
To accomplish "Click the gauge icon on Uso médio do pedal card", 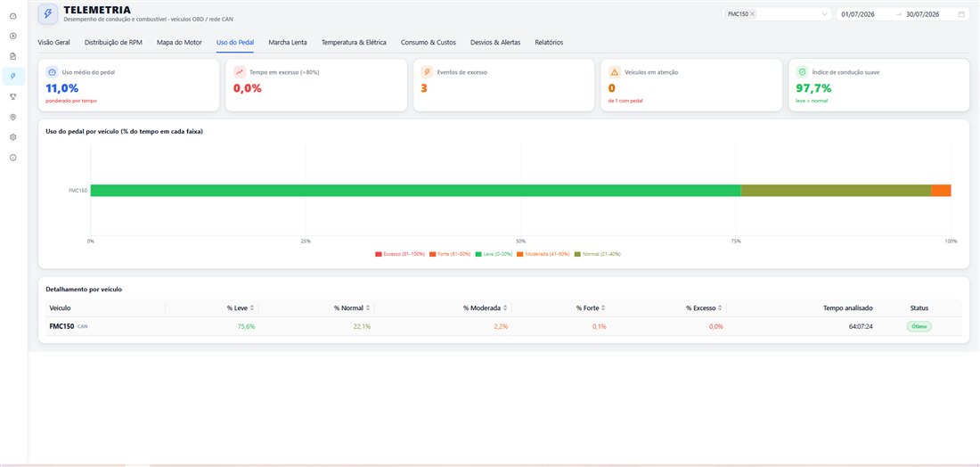I will [x=53, y=72].
